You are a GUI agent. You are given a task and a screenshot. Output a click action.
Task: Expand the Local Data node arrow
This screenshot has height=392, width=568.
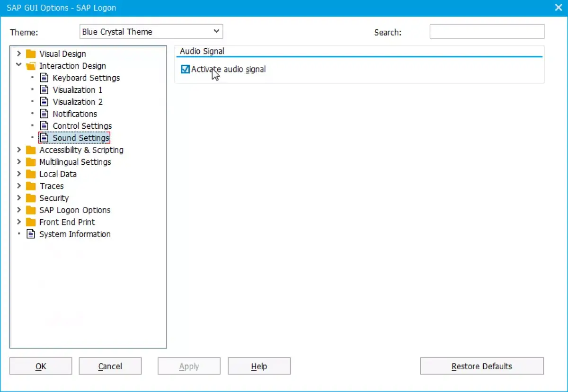click(19, 174)
